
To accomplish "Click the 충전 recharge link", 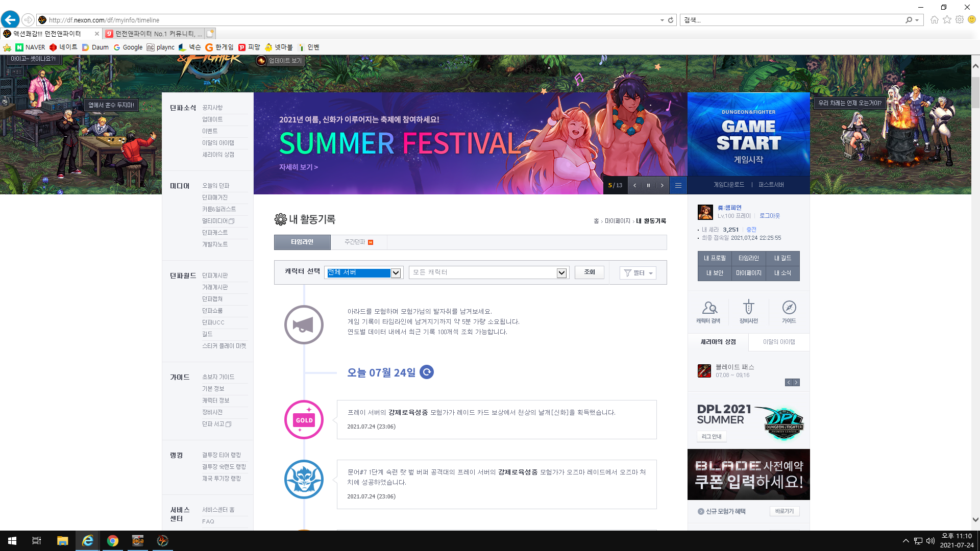I will coord(751,230).
